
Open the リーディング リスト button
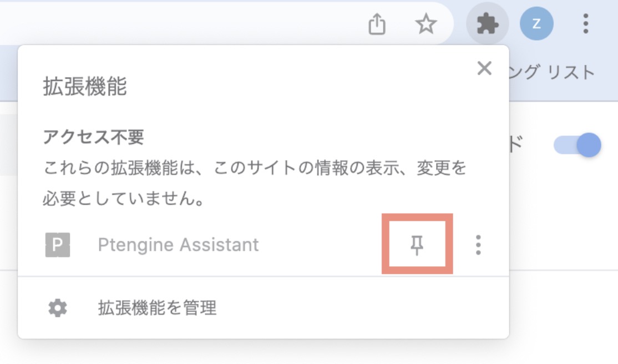click(552, 73)
